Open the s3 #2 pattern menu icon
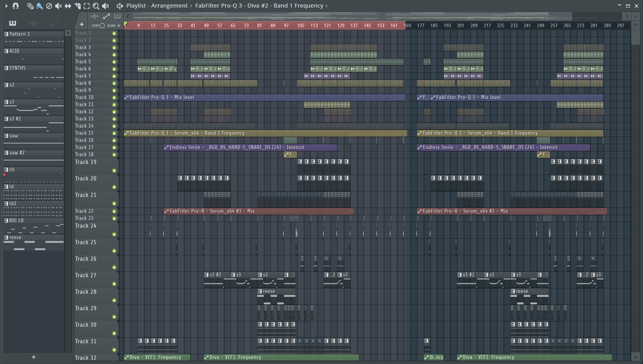The width and height of the screenshot is (643, 364). [x=6, y=119]
